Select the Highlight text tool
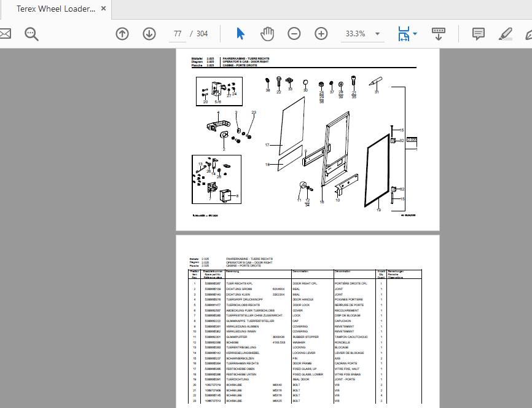Image resolution: width=532 pixels, height=408 pixels. 505,34
